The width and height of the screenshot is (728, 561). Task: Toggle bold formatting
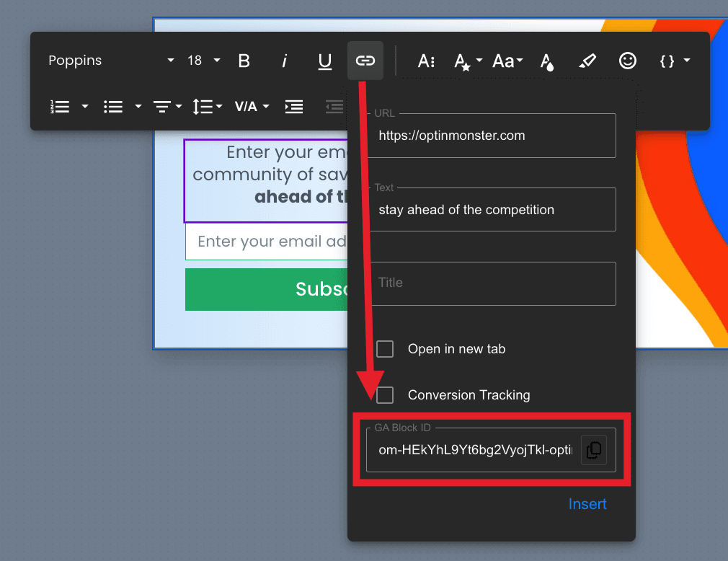244,61
